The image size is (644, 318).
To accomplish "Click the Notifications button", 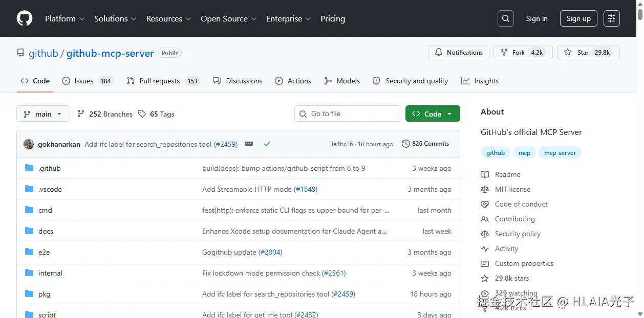I will pyautogui.click(x=459, y=52).
